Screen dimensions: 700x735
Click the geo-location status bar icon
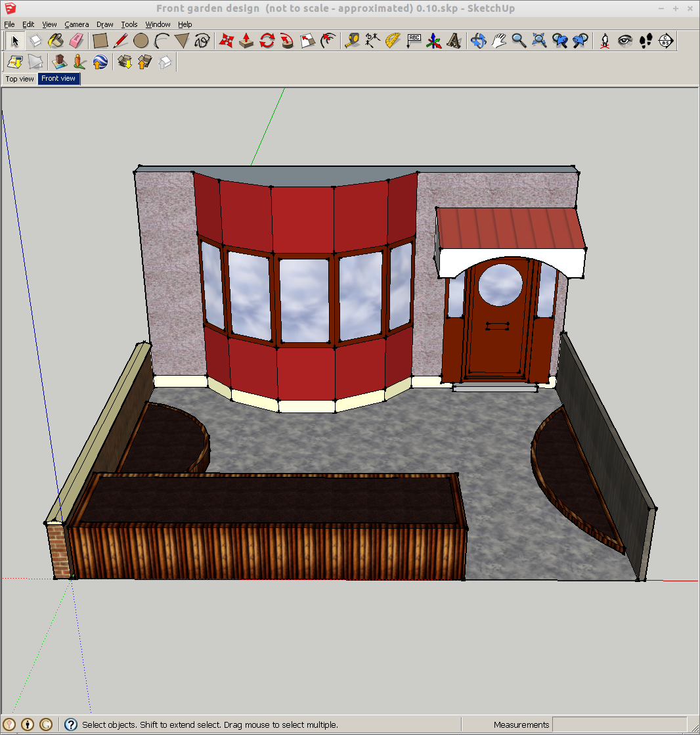9,724
